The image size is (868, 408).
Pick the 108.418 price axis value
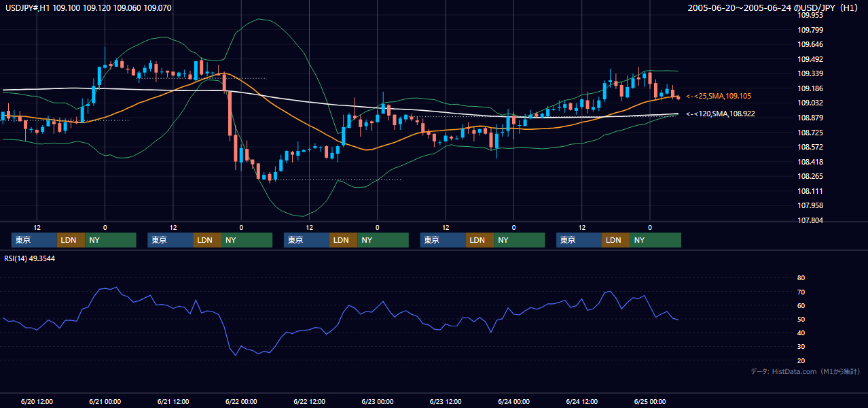pyautogui.click(x=810, y=162)
